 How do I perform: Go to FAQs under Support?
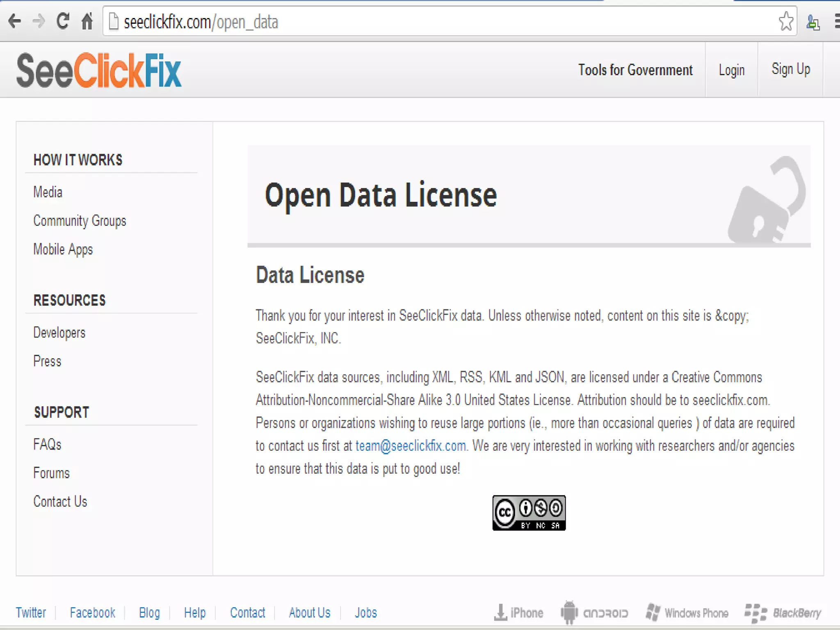(x=47, y=444)
